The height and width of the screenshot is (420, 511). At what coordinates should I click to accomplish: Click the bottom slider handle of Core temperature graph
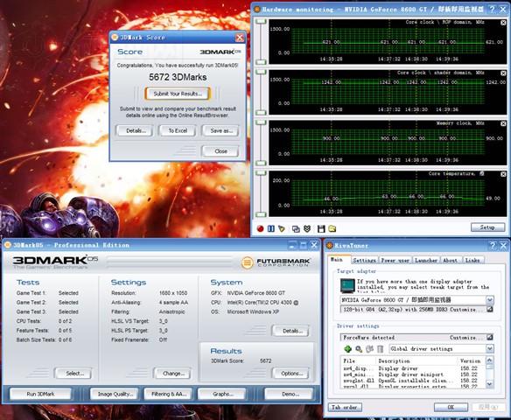pyautogui.click(x=261, y=214)
